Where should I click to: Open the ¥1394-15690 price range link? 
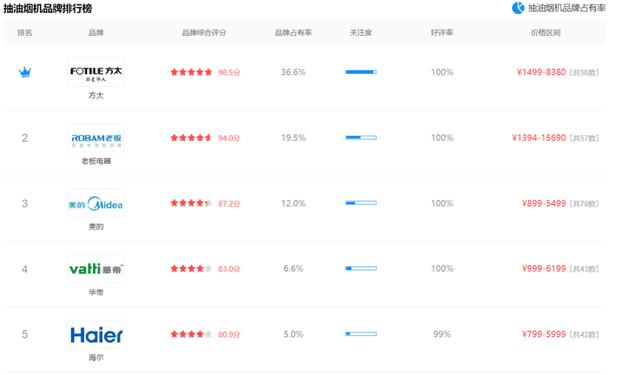point(539,138)
